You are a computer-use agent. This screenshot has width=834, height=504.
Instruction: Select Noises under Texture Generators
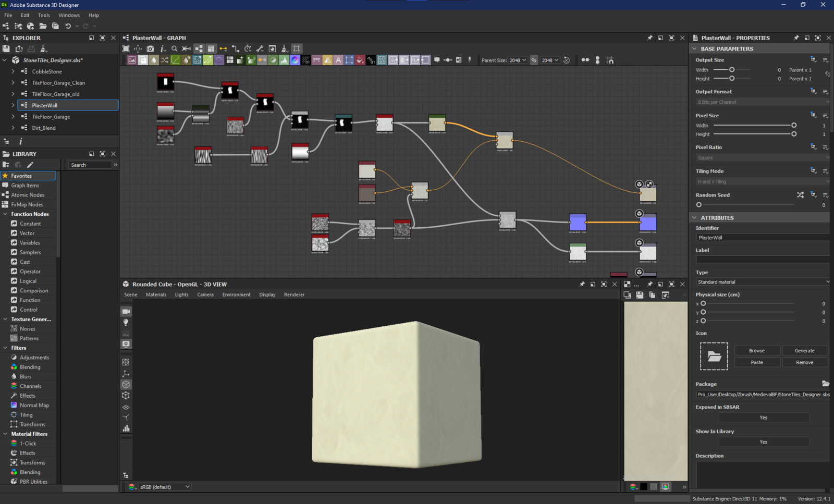pos(28,329)
